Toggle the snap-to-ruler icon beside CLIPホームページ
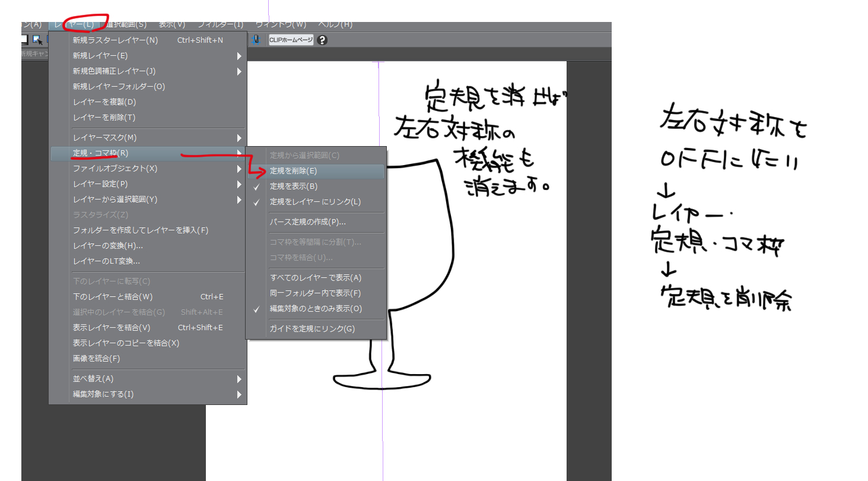Screen dimensions: 868x481 pyautogui.click(x=256, y=39)
